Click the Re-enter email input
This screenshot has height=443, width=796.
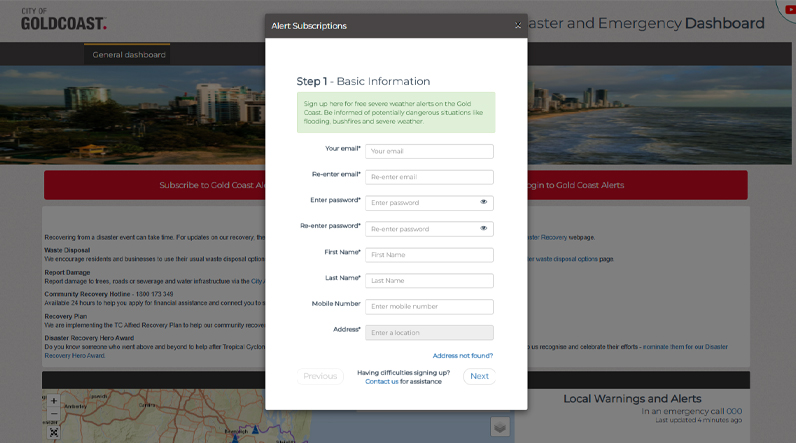pyautogui.click(x=429, y=177)
